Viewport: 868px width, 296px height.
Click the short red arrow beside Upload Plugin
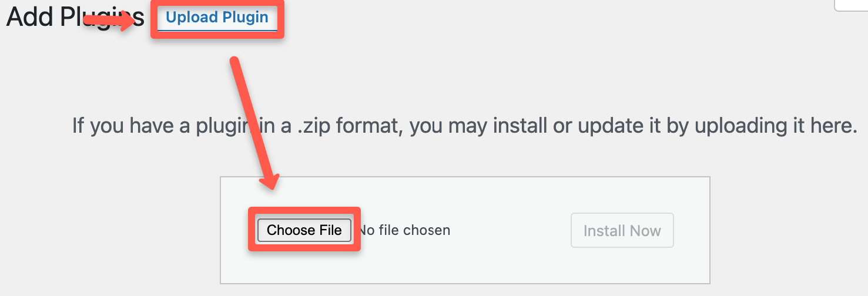point(112,21)
